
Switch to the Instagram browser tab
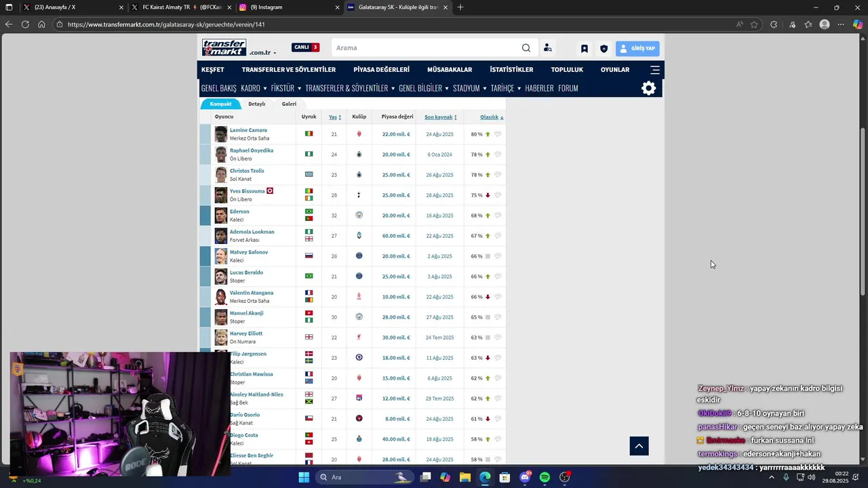pyautogui.click(x=290, y=7)
